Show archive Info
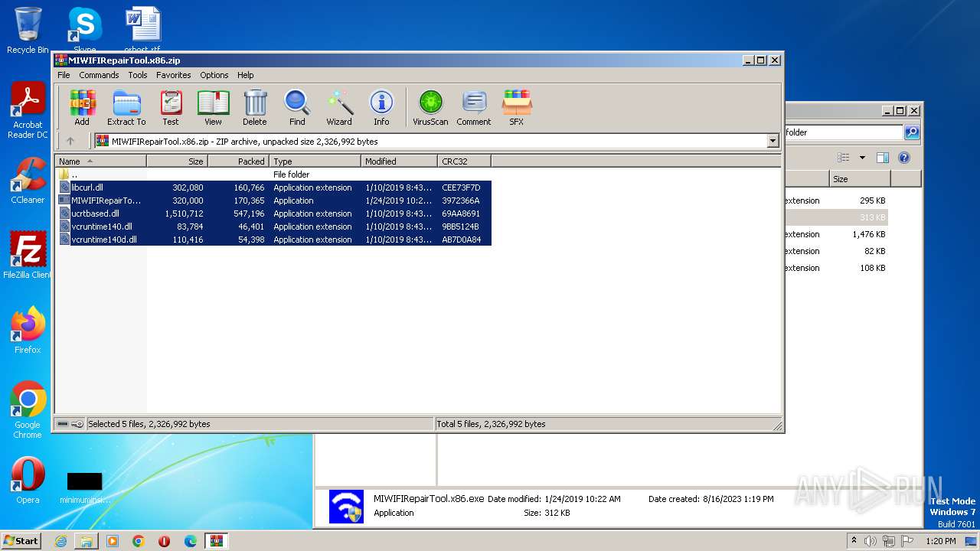The width and height of the screenshot is (980, 551). [x=381, y=107]
